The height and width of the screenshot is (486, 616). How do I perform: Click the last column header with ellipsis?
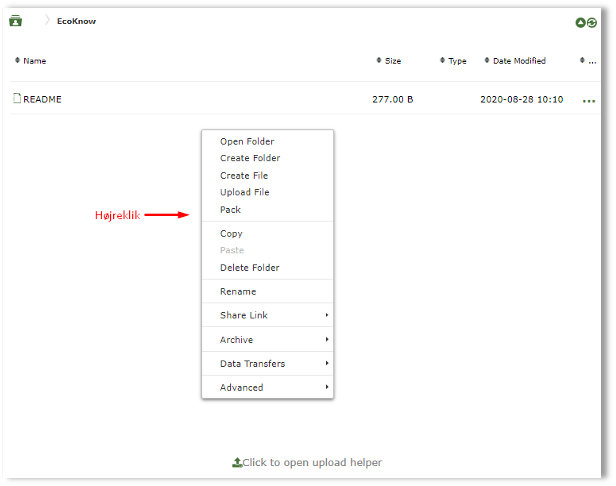coord(588,61)
